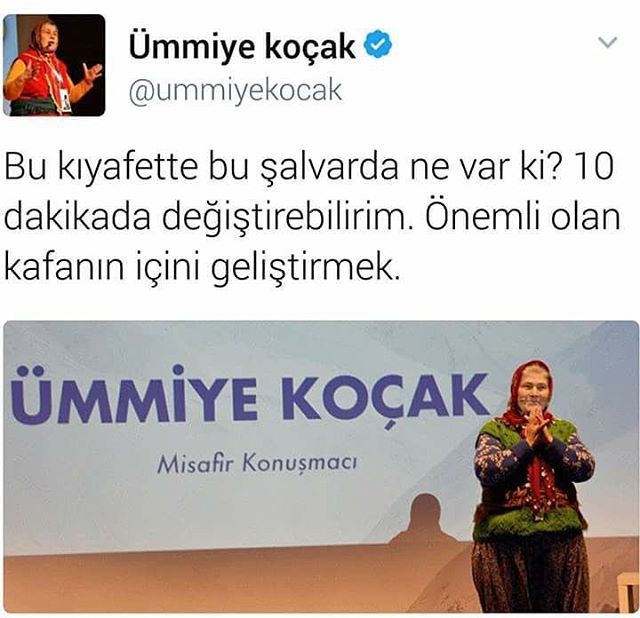Click the words 'Önemli olan' in tweet
This screenshot has width=640, height=618.
pyautogui.click(x=522, y=216)
